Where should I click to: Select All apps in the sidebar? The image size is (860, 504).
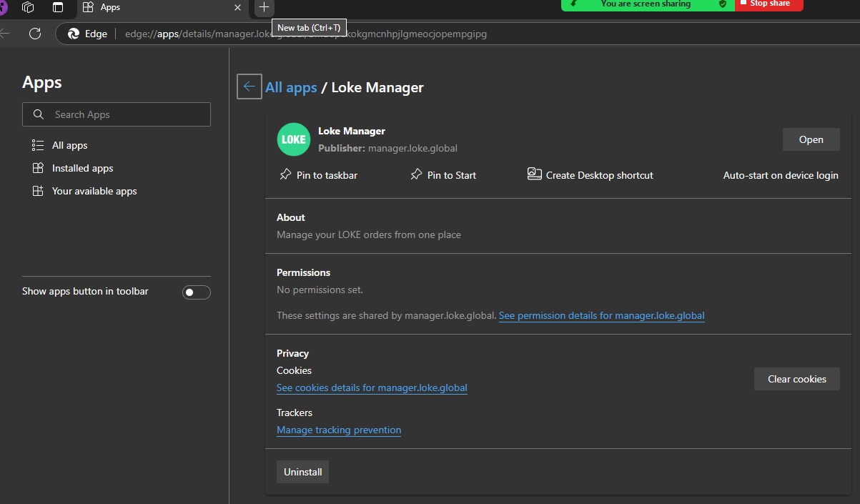[x=69, y=145]
